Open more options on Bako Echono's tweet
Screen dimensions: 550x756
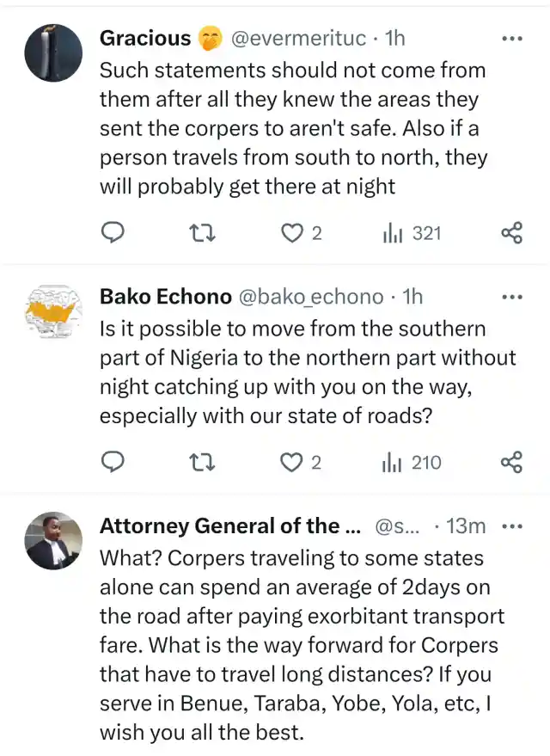(511, 296)
